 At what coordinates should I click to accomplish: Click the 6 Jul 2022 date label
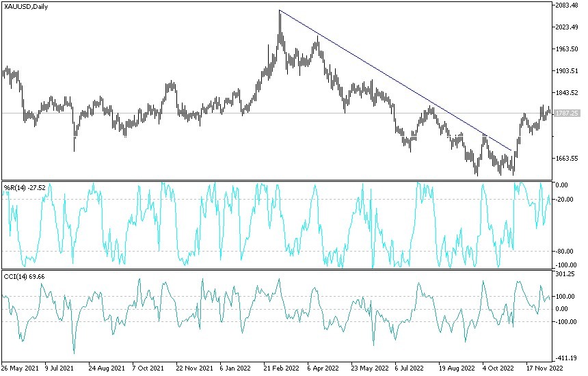409,368
